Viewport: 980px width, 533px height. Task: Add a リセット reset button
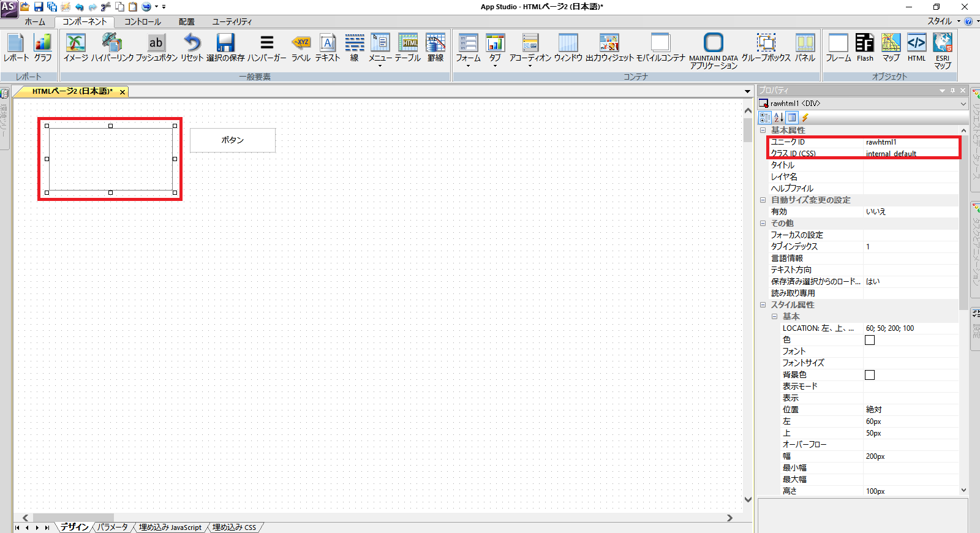(192, 48)
